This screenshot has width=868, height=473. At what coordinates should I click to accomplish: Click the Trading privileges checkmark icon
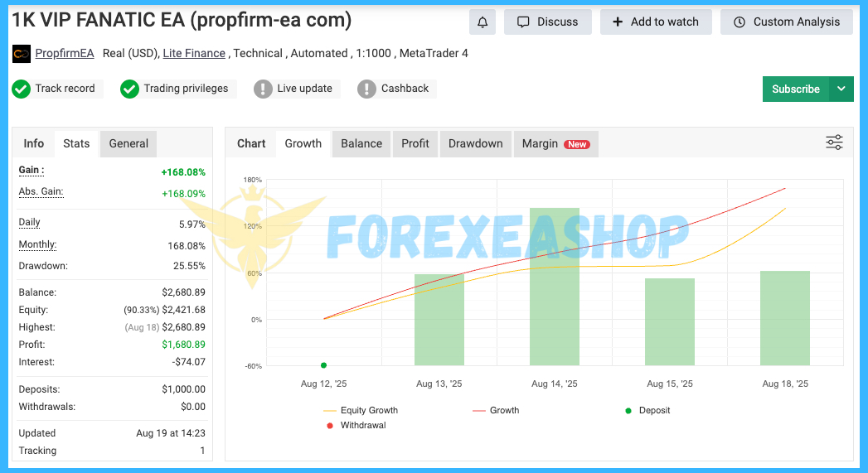pos(129,89)
